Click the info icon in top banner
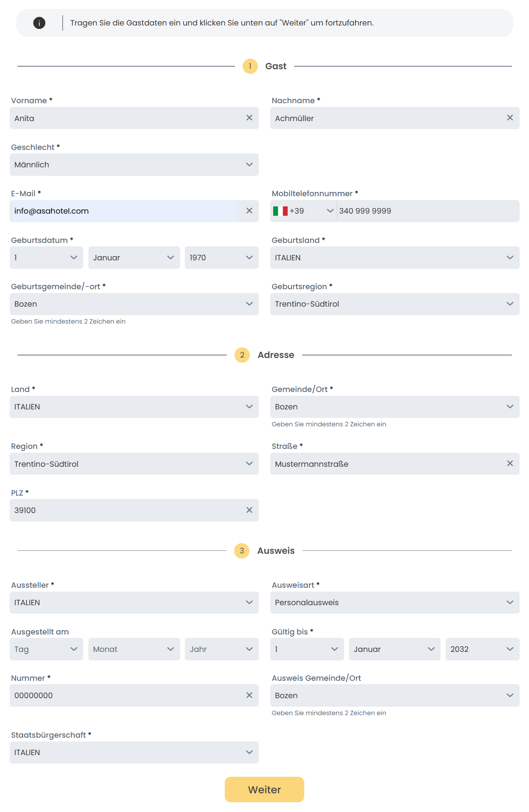 pyautogui.click(x=39, y=23)
